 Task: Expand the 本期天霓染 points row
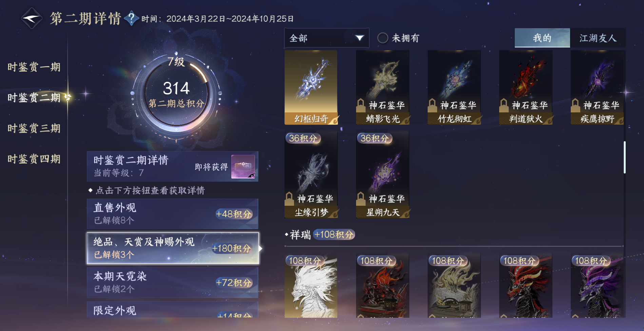[x=173, y=282]
